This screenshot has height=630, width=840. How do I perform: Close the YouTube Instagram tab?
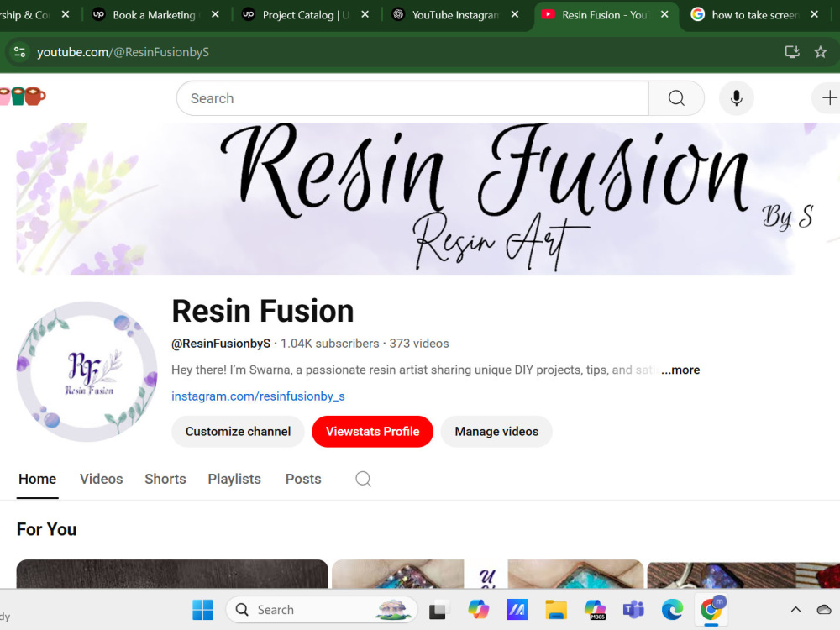(515, 14)
